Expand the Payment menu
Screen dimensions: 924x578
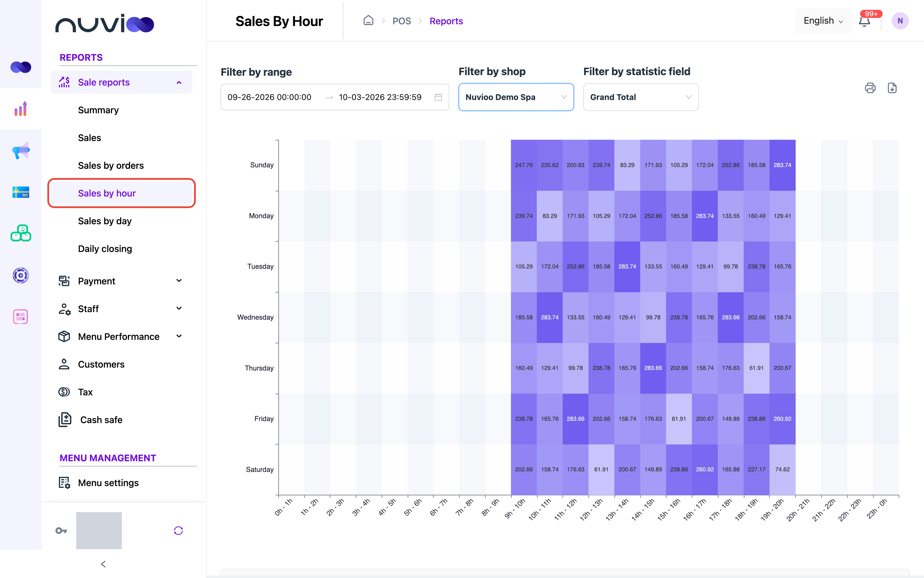(x=121, y=281)
